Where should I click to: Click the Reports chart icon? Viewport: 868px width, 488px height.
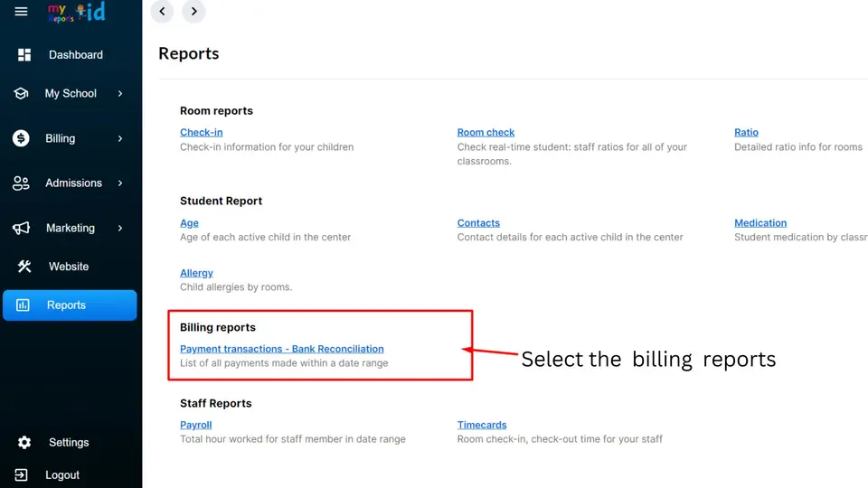tap(23, 305)
